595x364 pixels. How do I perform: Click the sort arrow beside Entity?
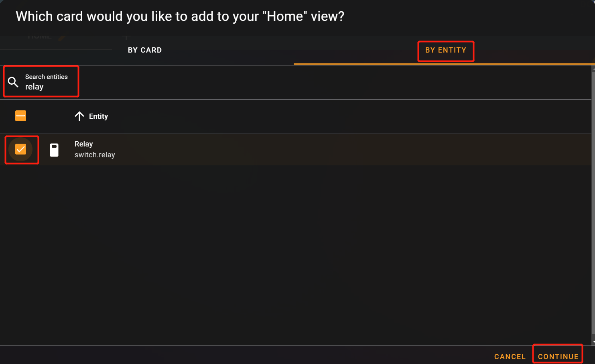pos(79,116)
